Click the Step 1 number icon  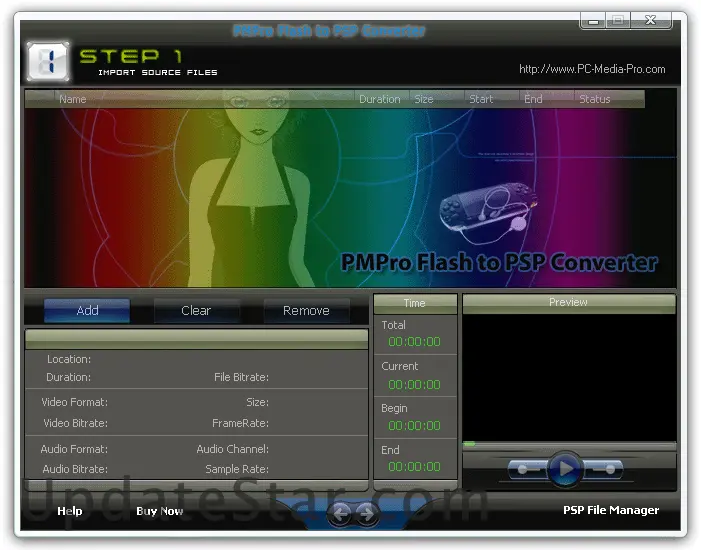(48, 61)
